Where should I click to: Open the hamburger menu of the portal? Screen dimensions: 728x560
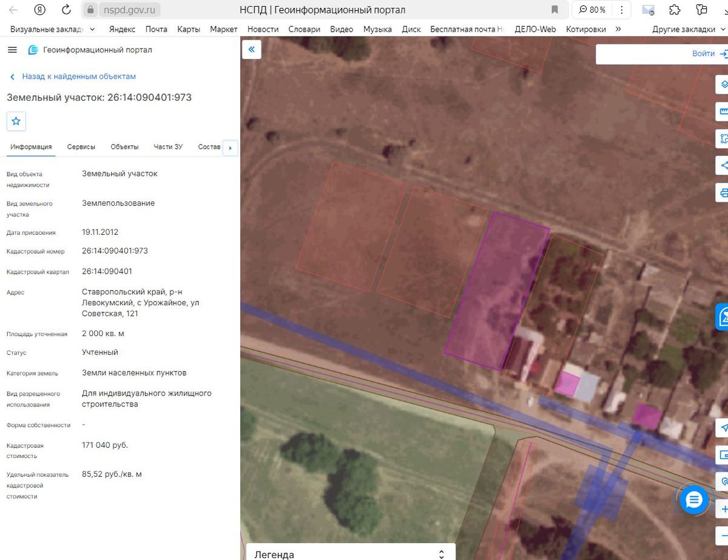(12, 50)
